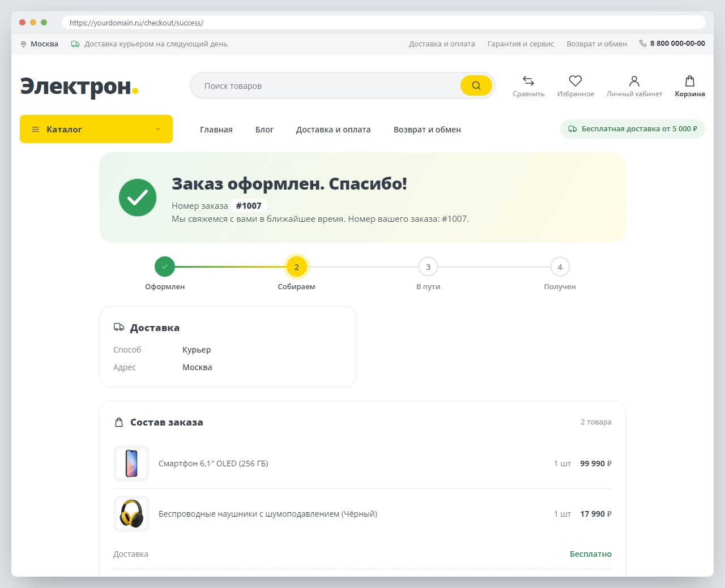Screen dimensions: 725x588
Task: Click the Бесплатная доставка от 5 000 ₽ badge
Action: [x=633, y=129]
